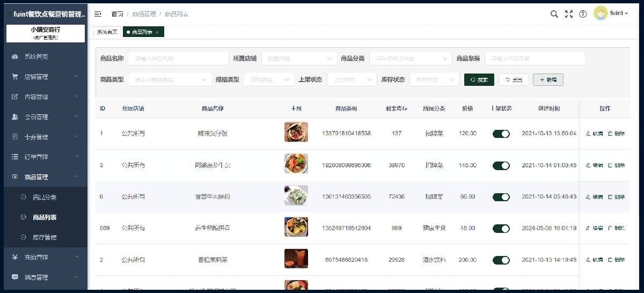Toggle shelf status for row ID 6

pos(501,197)
